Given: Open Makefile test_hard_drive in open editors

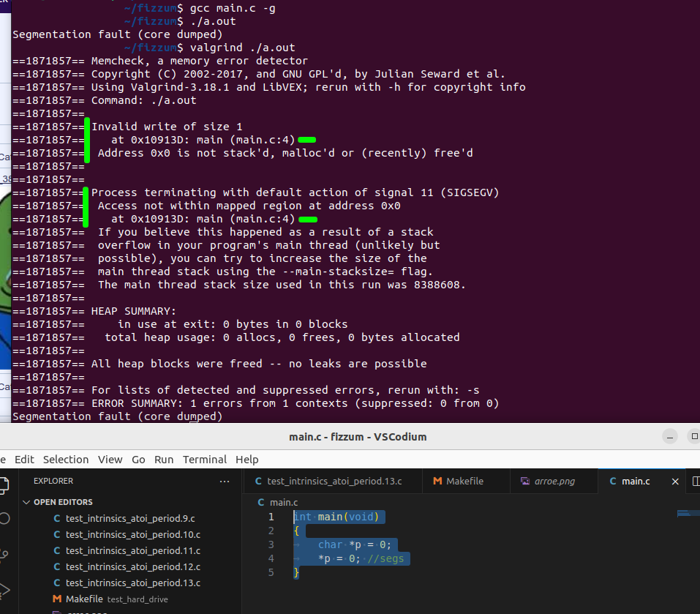Looking at the screenshot, I should [x=116, y=599].
